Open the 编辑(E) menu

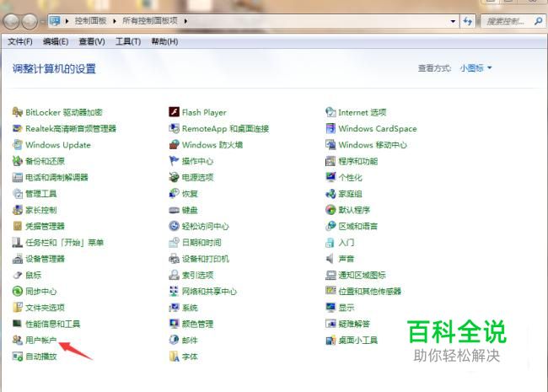coord(56,41)
